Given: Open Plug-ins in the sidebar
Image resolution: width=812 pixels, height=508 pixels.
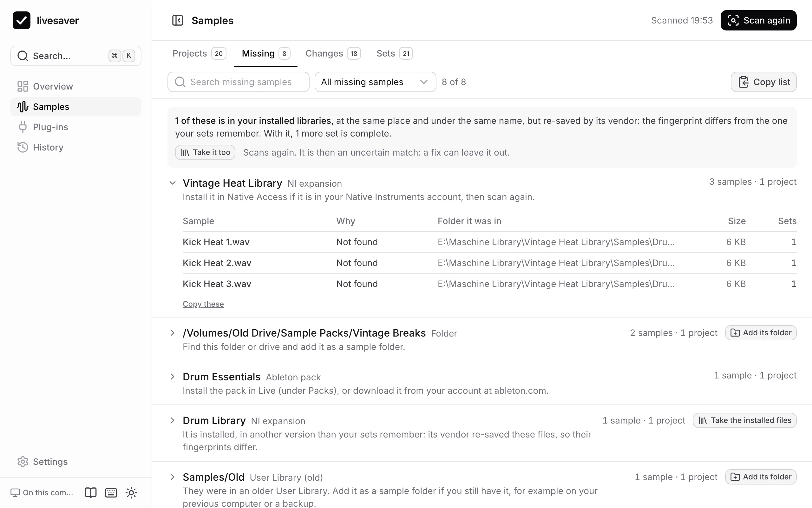Looking at the screenshot, I should [76, 127].
